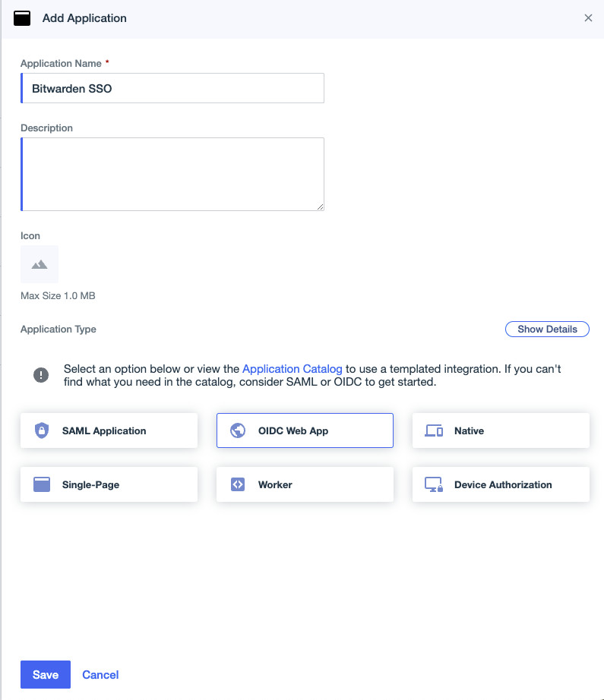This screenshot has height=700, width=604.
Task: Focus the Description text area
Action: pyautogui.click(x=172, y=174)
